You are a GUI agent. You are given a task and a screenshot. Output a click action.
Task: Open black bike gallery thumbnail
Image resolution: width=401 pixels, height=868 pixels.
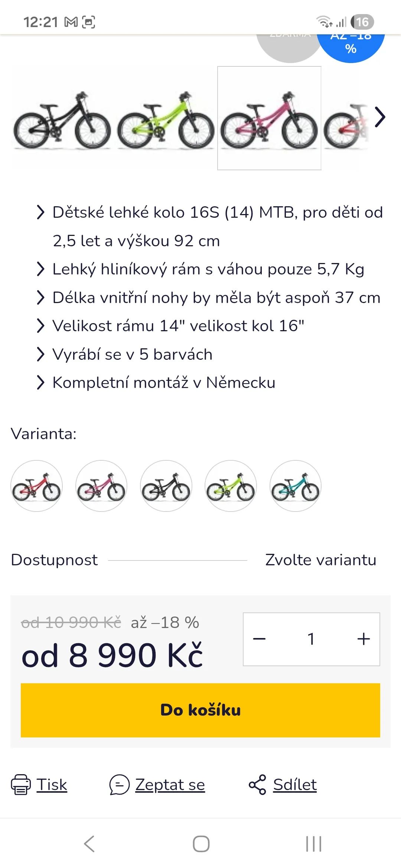tap(62, 119)
